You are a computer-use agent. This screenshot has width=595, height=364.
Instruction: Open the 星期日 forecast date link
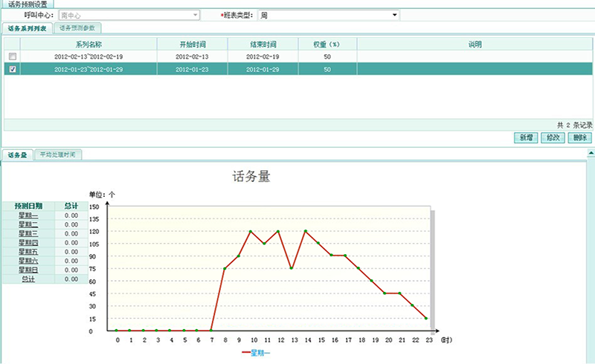coord(30,270)
